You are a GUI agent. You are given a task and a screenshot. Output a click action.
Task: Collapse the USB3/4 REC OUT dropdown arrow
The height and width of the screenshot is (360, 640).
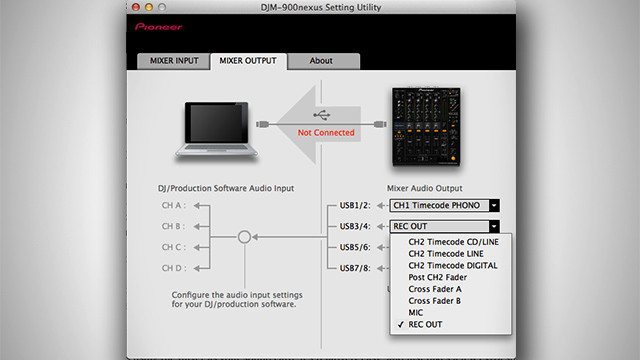(494, 226)
